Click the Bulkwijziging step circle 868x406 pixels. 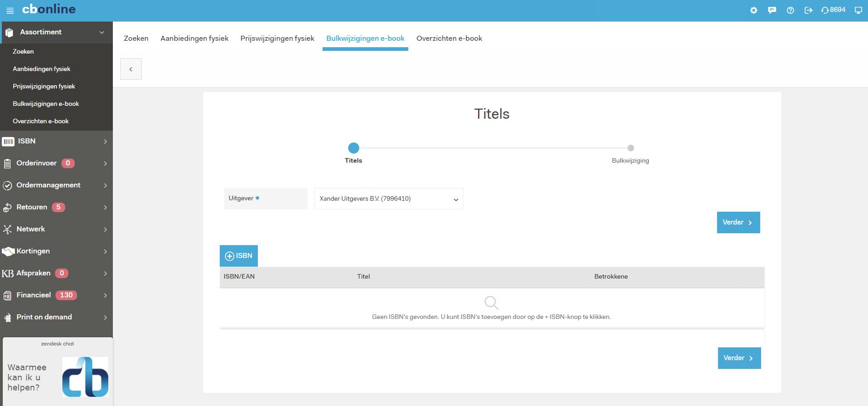(x=631, y=148)
